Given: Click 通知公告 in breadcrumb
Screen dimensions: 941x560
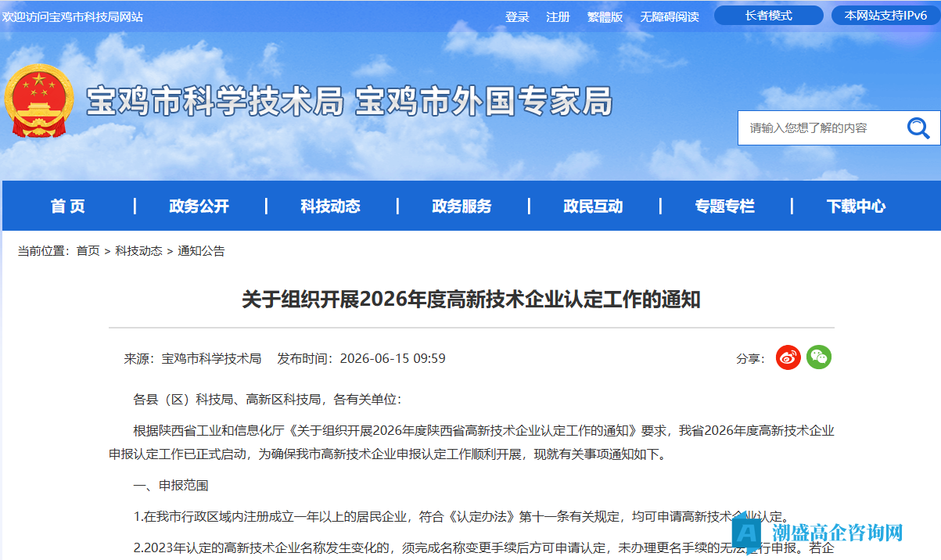Looking at the screenshot, I should point(201,251).
